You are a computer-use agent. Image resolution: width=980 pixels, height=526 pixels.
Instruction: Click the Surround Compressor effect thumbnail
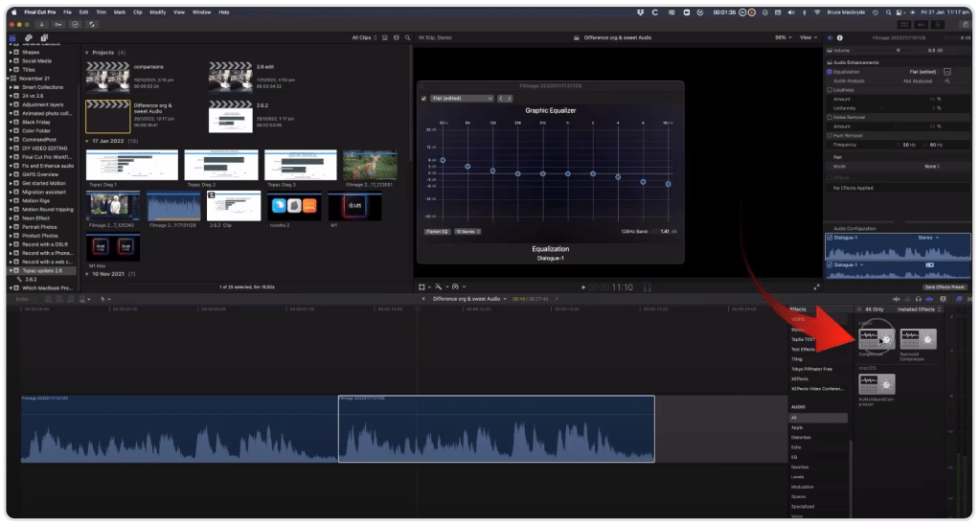[x=918, y=339]
